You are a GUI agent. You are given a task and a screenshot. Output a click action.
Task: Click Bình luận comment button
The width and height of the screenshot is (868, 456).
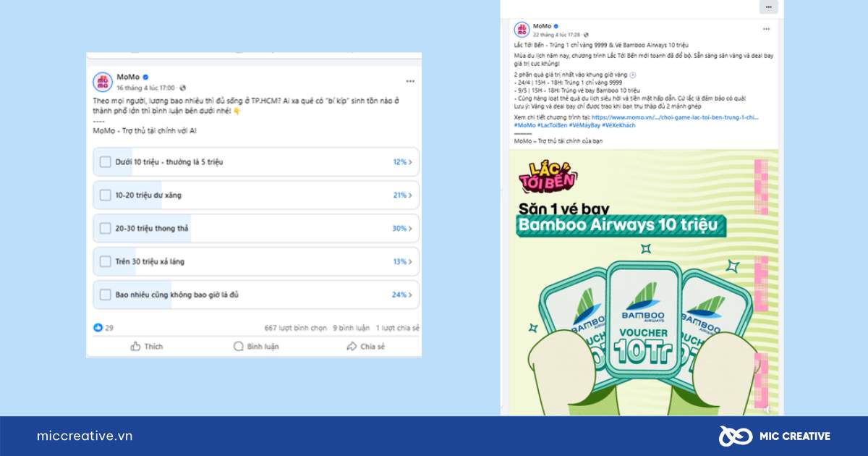(x=256, y=347)
